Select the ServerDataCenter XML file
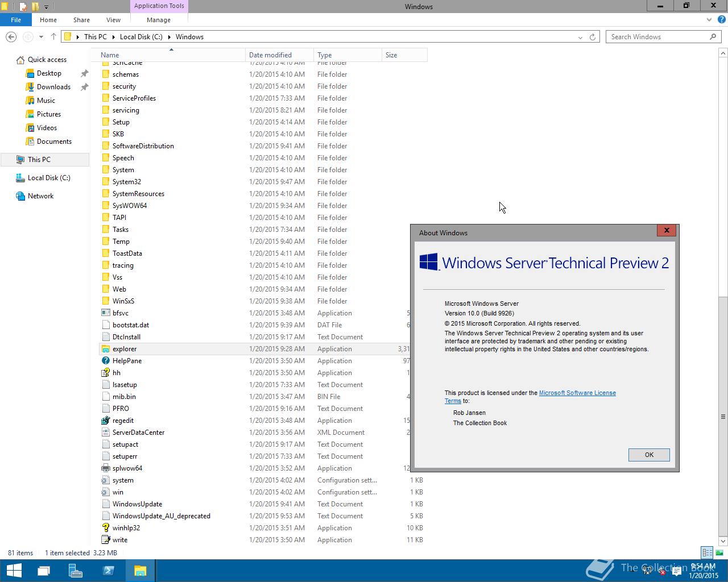 click(138, 433)
